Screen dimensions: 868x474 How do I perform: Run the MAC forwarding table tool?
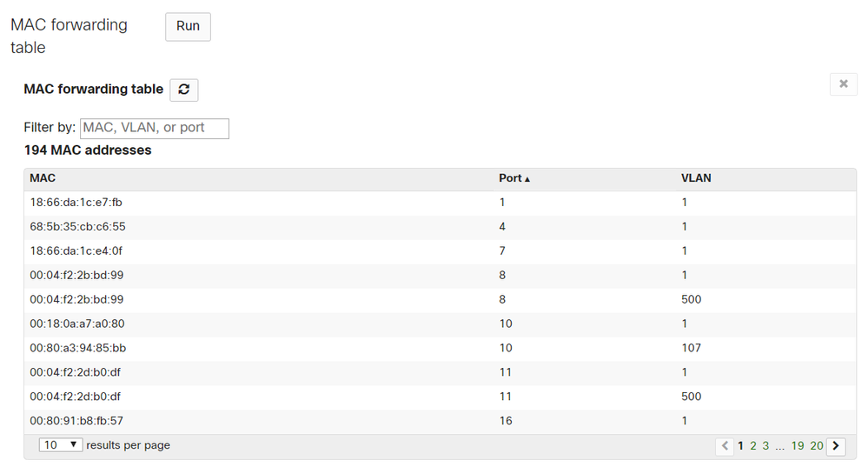click(x=188, y=27)
